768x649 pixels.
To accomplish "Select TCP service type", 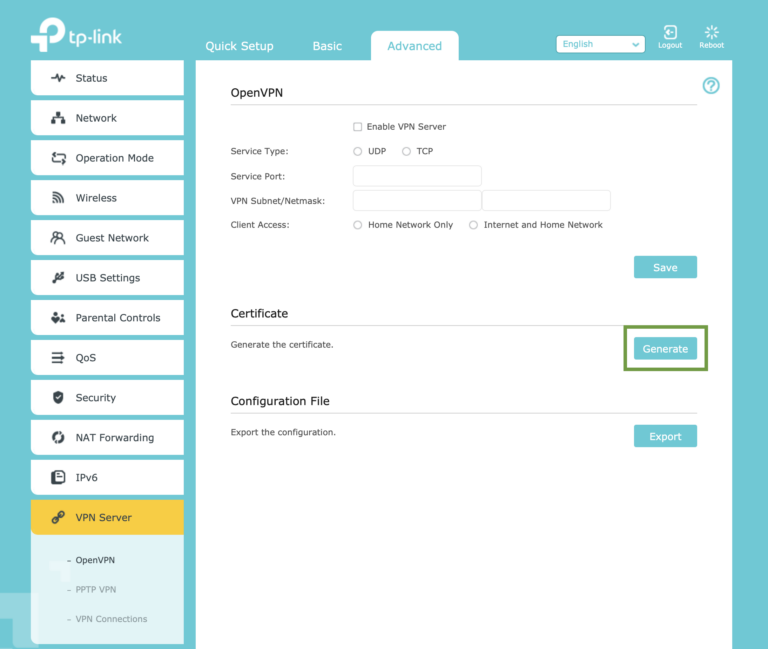I will (406, 151).
